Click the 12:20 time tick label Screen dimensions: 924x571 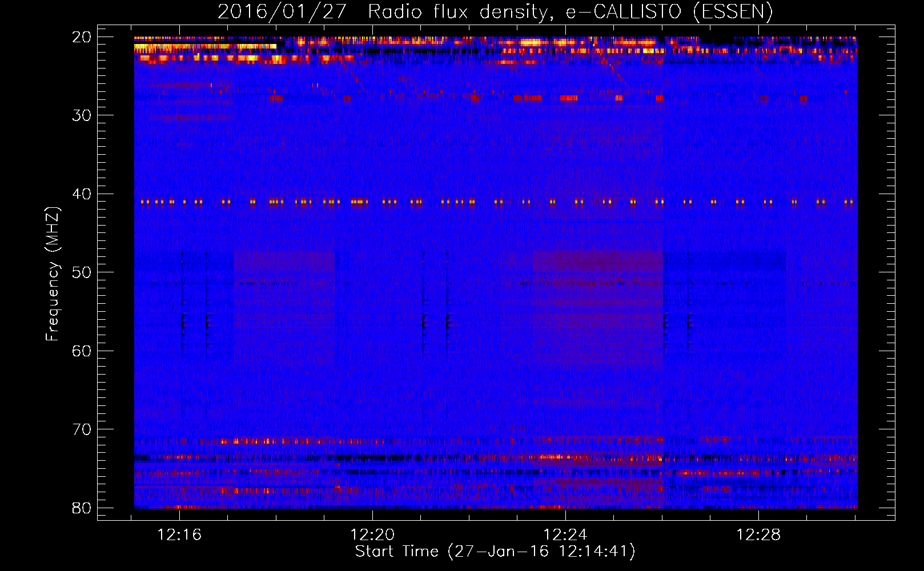pos(372,535)
